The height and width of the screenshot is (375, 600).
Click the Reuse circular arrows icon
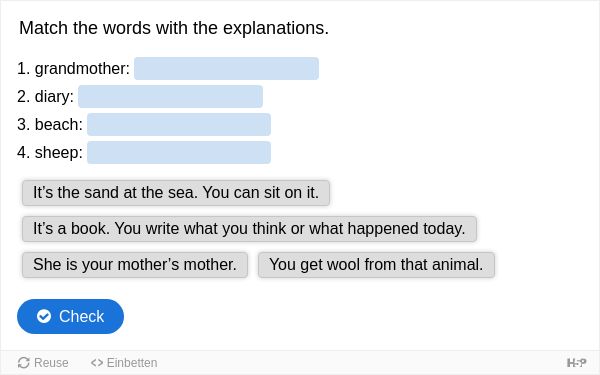click(24, 362)
